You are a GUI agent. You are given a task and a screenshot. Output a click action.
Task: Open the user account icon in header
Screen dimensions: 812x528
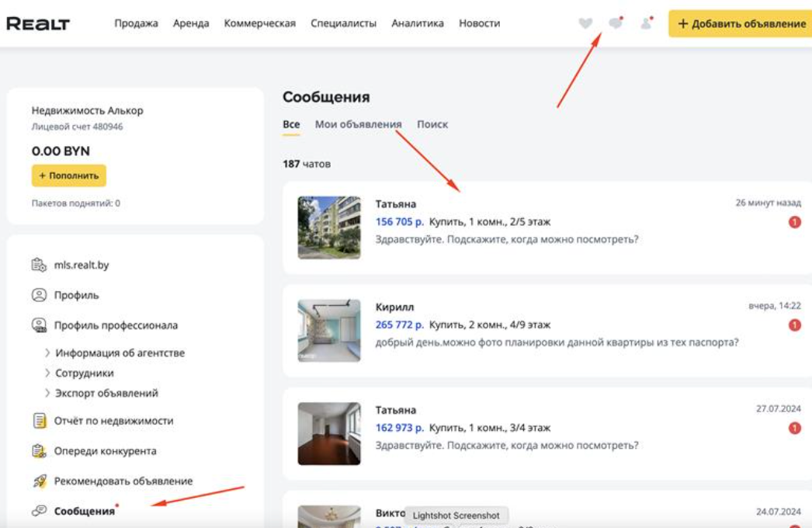click(x=647, y=23)
